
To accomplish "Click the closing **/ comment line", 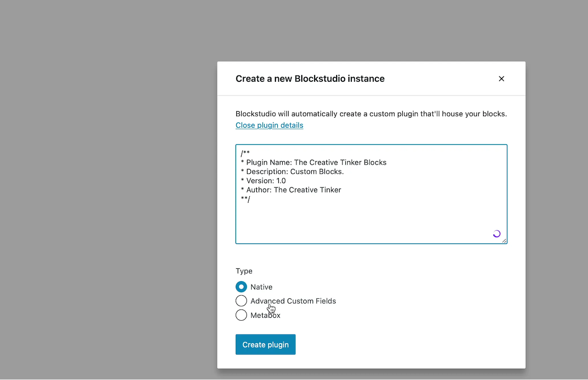I will click(245, 199).
